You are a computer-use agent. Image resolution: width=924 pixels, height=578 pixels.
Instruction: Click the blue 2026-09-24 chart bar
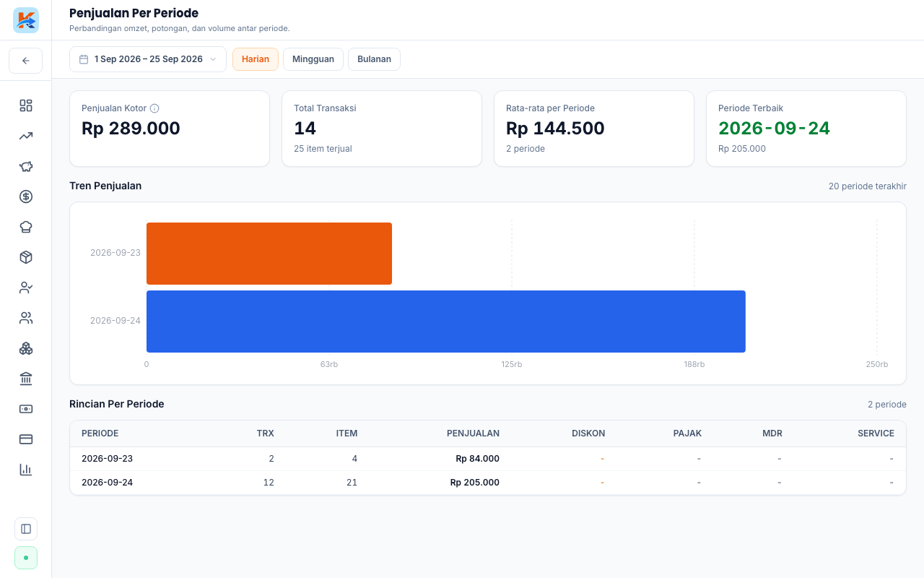(446, 322)
